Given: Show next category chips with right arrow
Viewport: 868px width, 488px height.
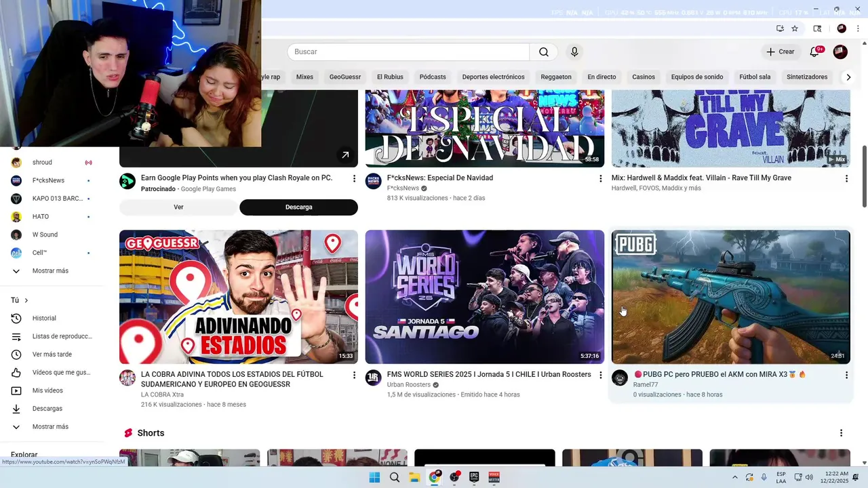Looking at the screenshot, I should [848, 77].
